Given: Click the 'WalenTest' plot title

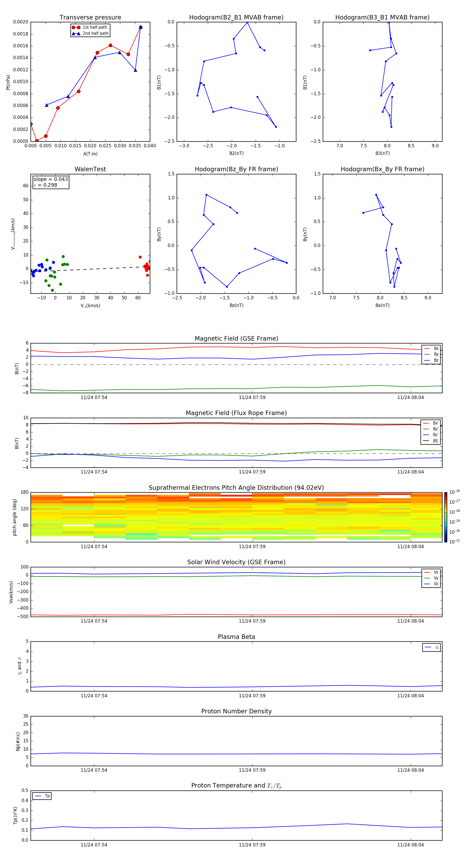Looking at the screenshot, I should tap(90, 169).
